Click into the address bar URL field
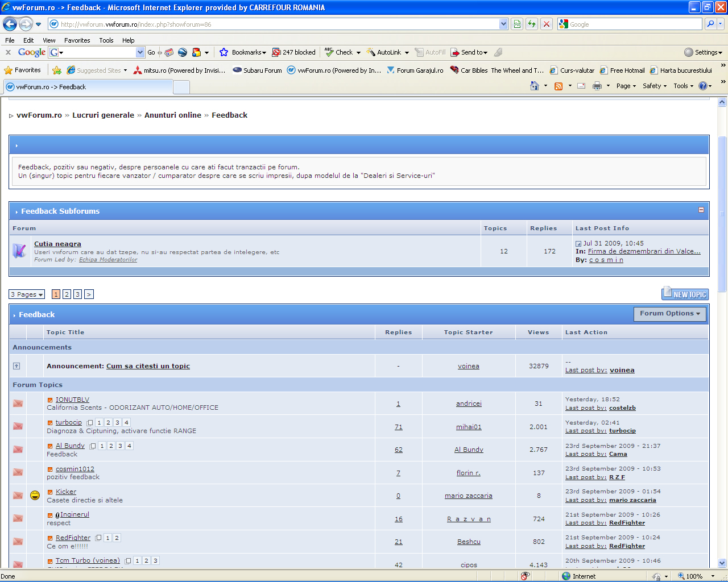The width and height of the screenshot is (728, 582). pyautogui.click(x=273, y=24)
